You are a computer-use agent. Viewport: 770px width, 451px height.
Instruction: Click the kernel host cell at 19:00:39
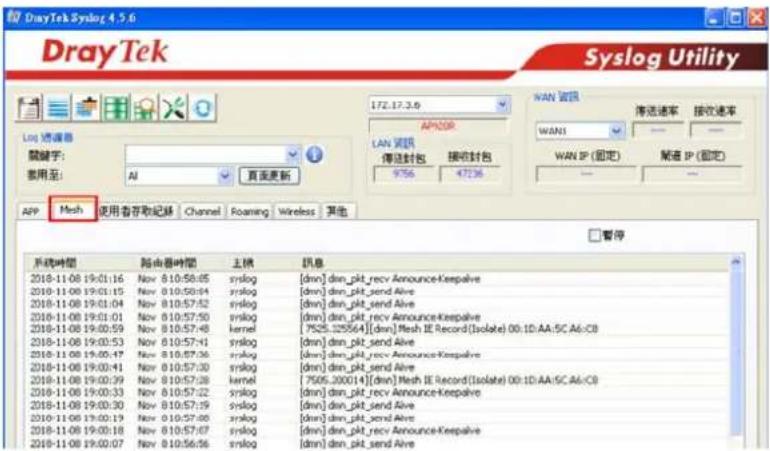click(x=242, y=380)
